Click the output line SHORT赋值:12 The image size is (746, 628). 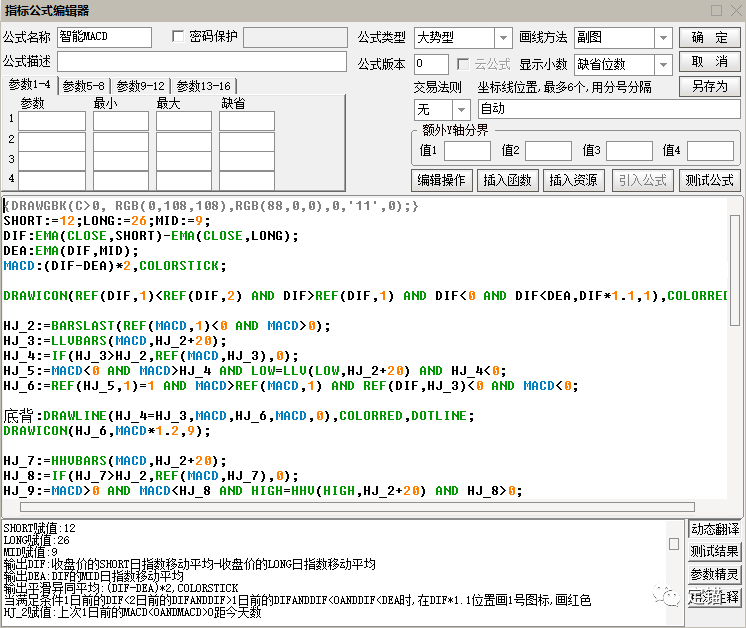[39, 528]
